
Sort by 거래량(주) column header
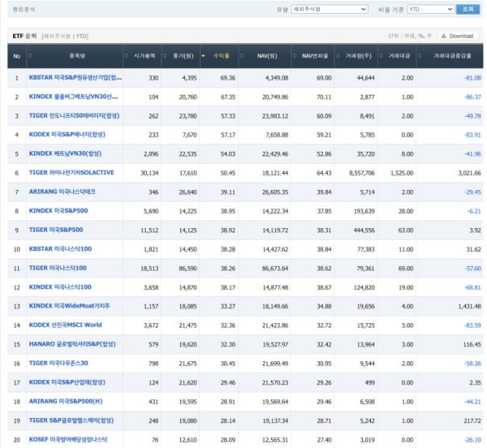click(359, 56)
